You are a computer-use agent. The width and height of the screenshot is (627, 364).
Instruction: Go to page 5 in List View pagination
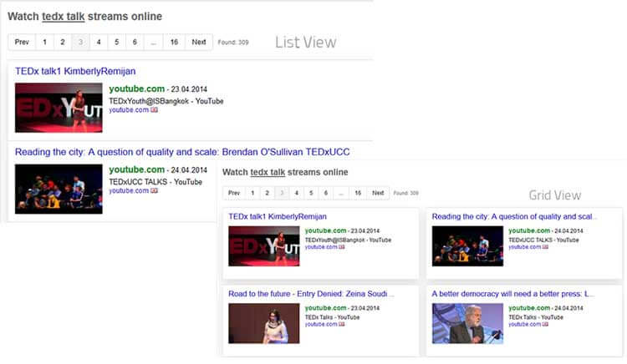coord(116,42)
